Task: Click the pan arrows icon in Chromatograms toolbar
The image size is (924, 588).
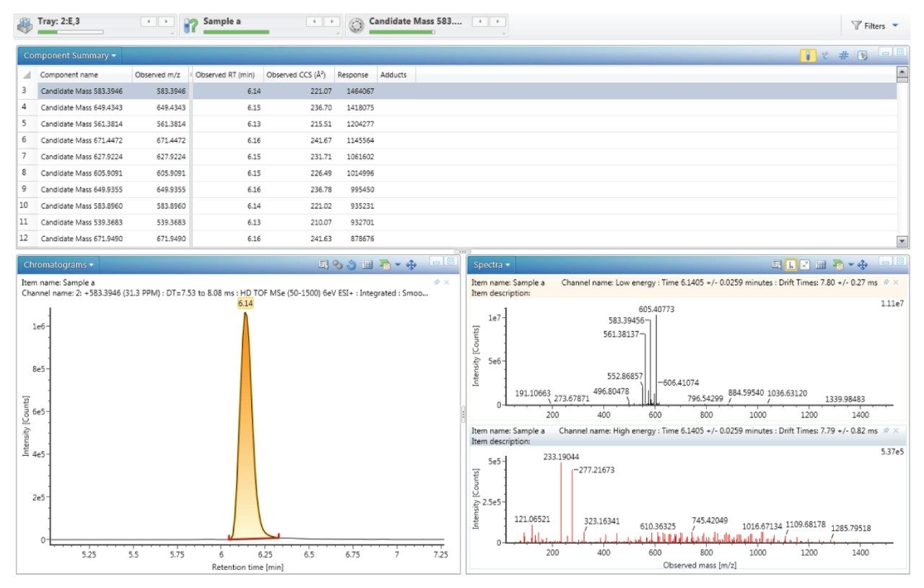Action: (411, 265)
